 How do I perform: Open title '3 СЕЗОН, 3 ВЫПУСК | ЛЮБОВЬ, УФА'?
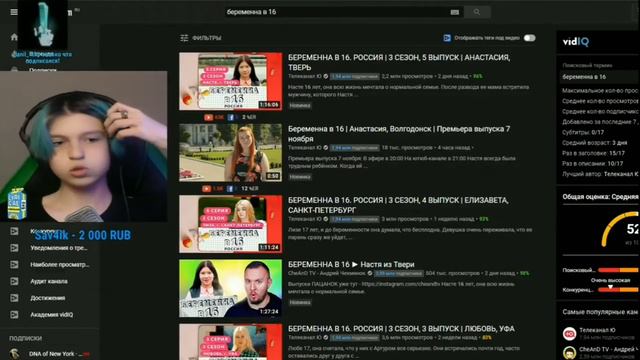tap(401, 329)
